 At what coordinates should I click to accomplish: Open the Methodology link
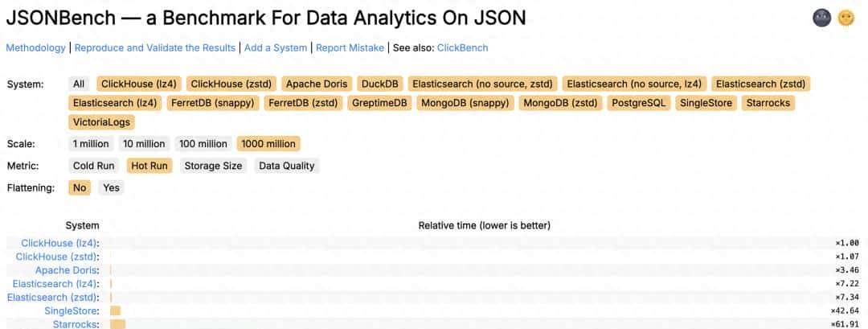point(36,47)
